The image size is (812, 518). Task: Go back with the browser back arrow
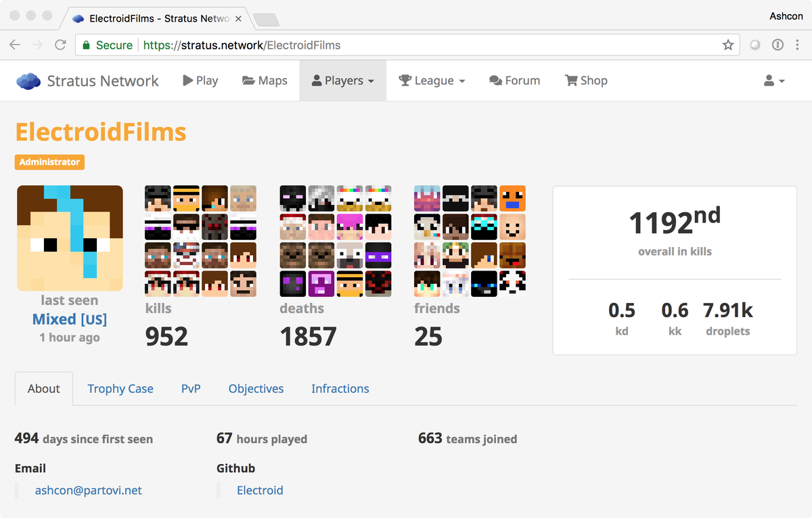click(x=15, y=45)
